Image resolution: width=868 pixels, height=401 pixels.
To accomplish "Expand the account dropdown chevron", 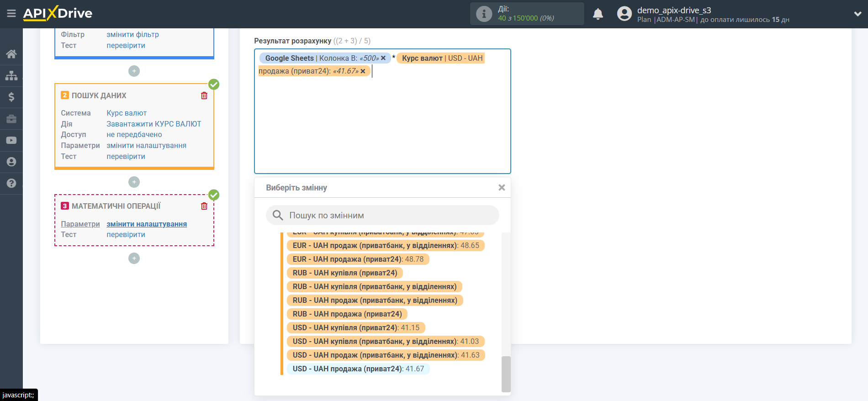I will [857, 14].
